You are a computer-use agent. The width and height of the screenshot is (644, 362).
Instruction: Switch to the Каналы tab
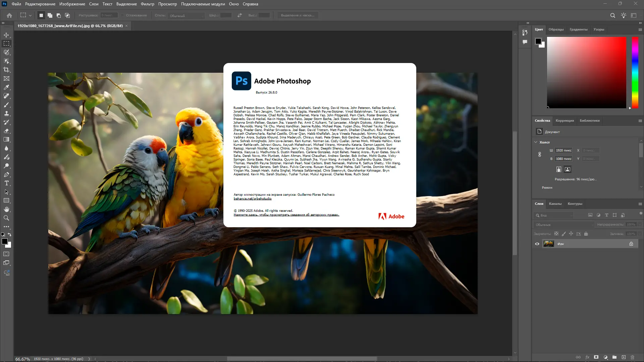click(x=555, y=204)
